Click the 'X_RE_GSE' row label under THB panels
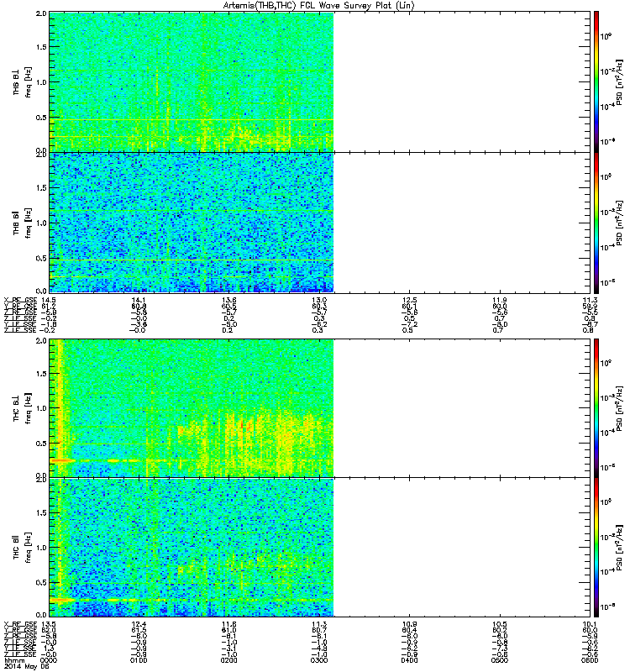630x672 pixels. [x=20, y=300]
